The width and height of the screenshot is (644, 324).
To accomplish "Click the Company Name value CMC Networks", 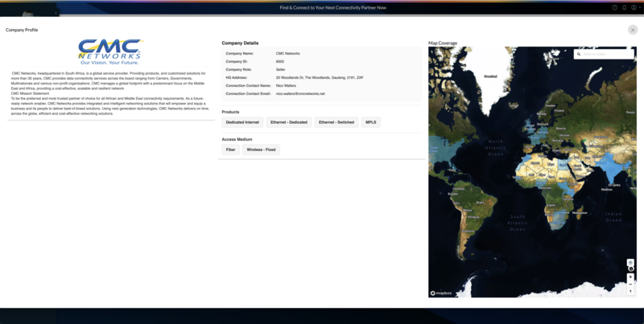I will click(x=288, y=53).
